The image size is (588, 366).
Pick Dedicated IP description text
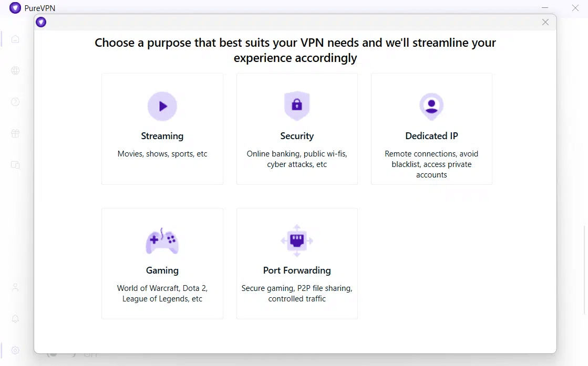(x=431, y=164)
